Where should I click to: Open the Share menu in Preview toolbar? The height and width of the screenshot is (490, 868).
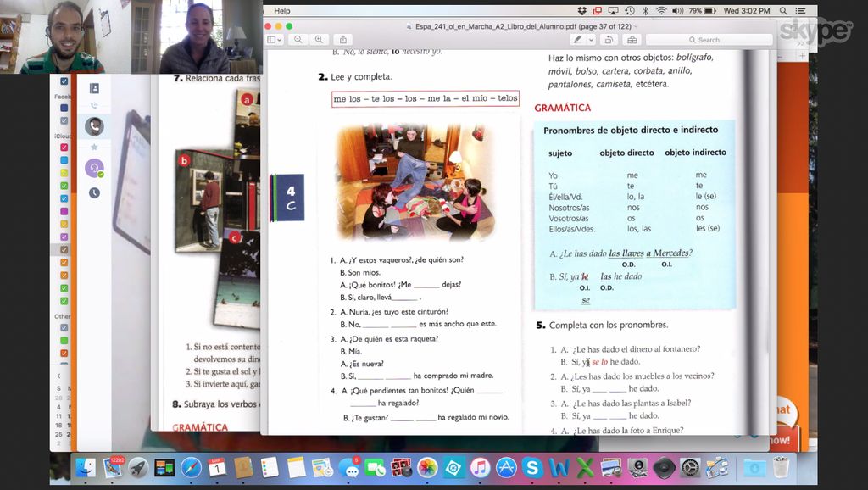342,39
